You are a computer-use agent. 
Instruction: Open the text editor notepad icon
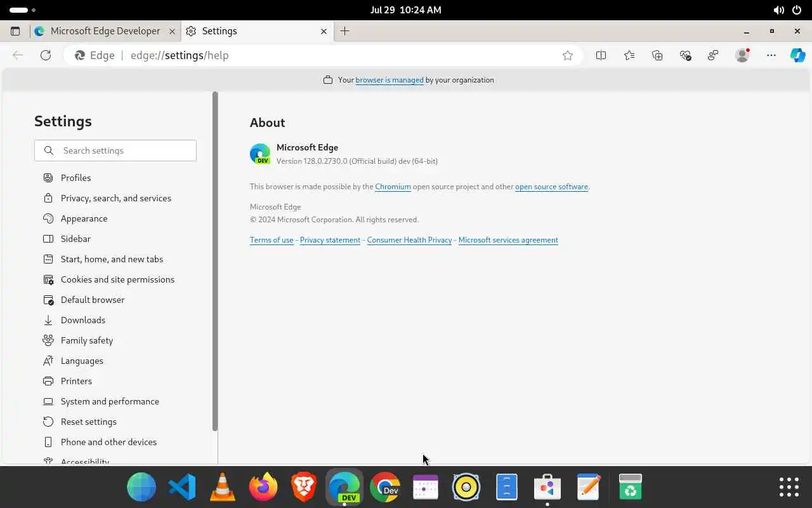tap(588, 488)
